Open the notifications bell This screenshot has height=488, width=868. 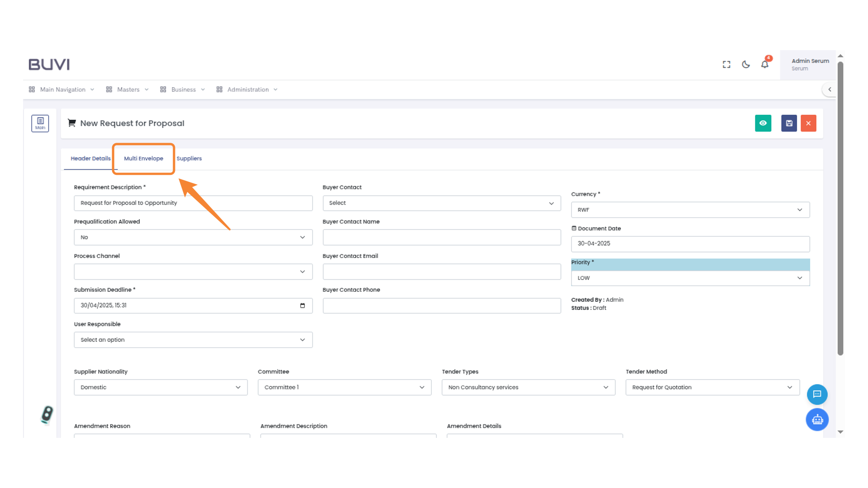coord(764,65)
